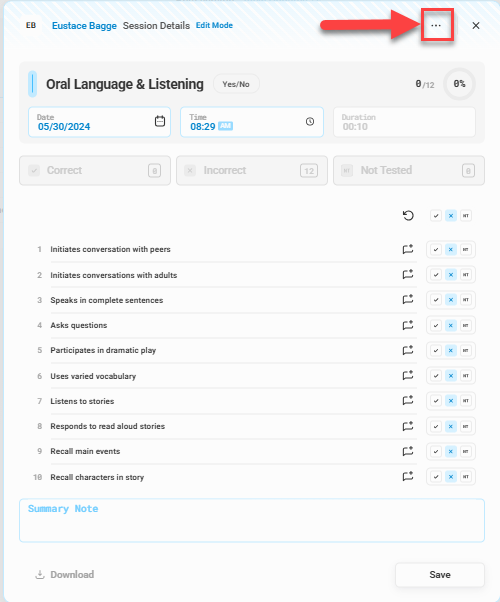500x602 pixels.
Task: Mark all items correct using header checkmark
Action: [x=436, y=216]
